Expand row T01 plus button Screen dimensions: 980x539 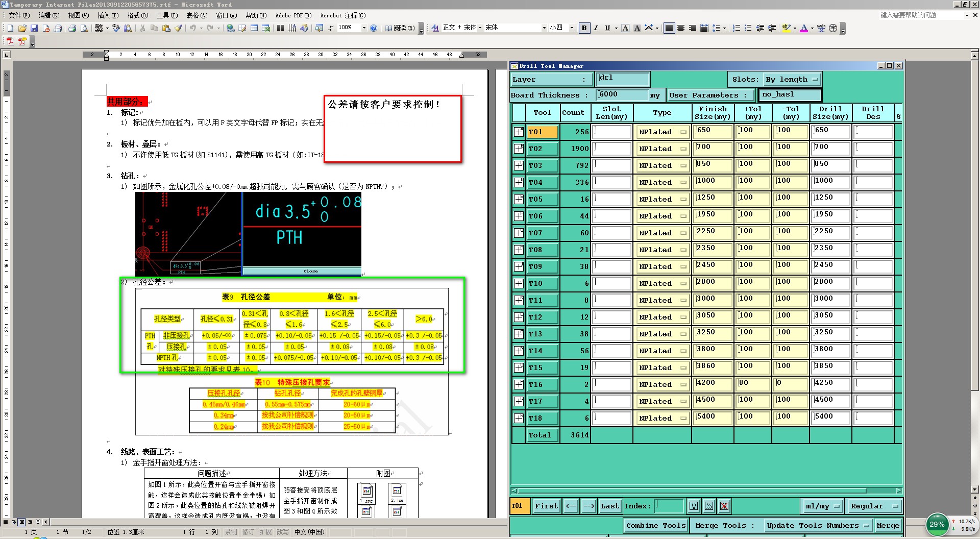519,132
